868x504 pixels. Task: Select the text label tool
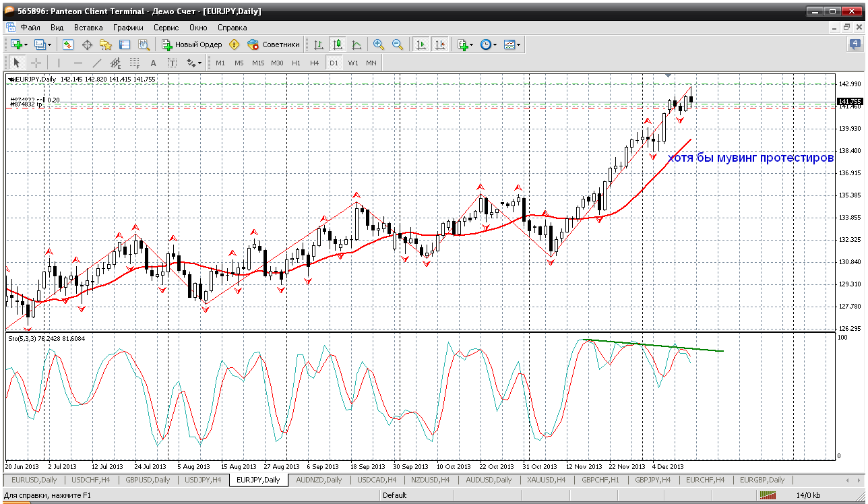[x=172, y=63]
